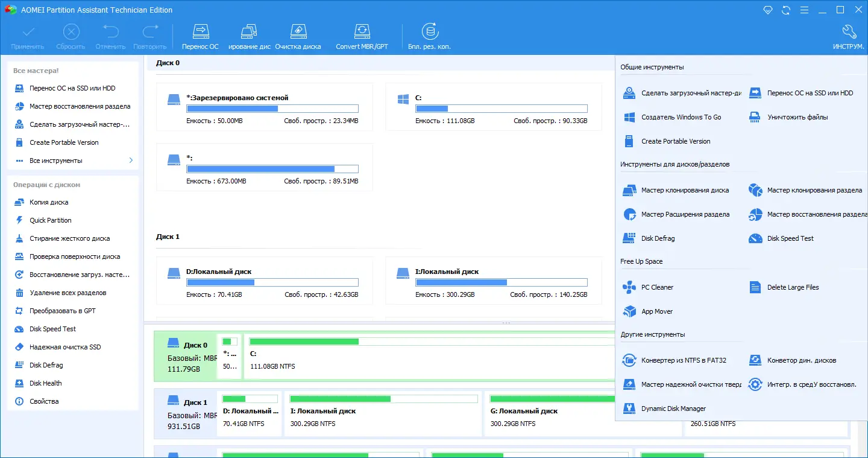868x458 pixels.
Task: Choose Перенос ОС на SSD или HDD in tools panel
Action: point(802,93)
